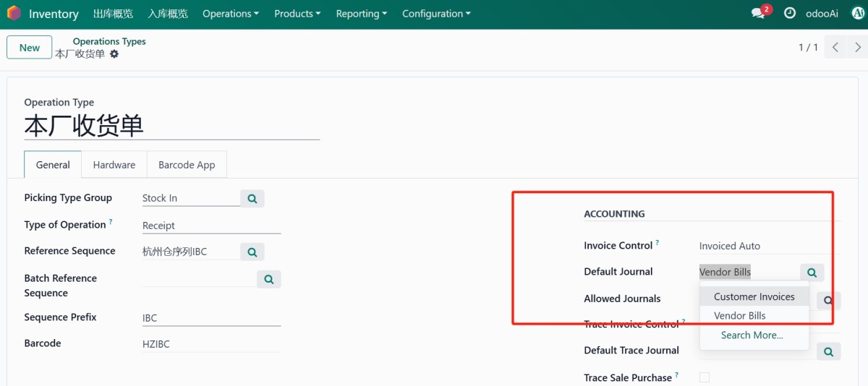Enable the Trace Sale Purchase checkbox
This screenshot has width=868, height=386.
click(705, 377)
